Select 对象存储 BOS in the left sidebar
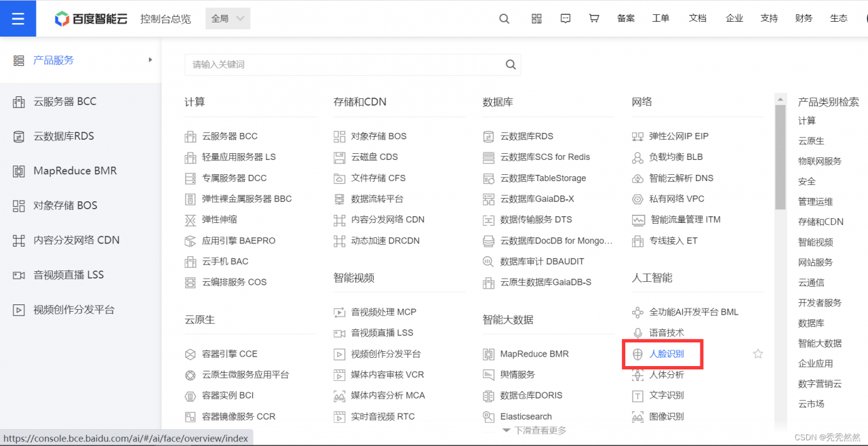Image resolution: width=868 pixels, height=446 pixels. 64,205
